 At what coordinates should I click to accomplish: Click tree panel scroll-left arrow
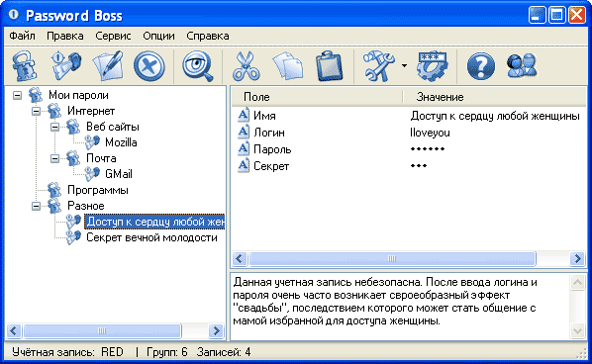coord(14,330)
